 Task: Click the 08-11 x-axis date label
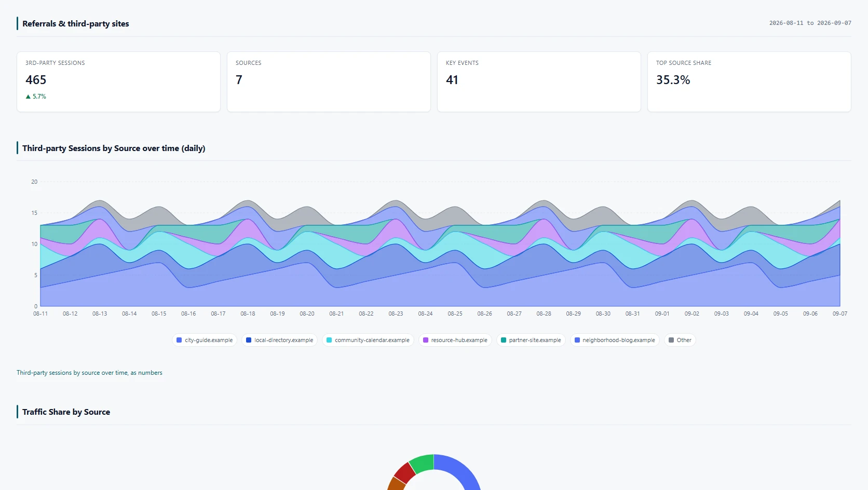pos(40,314)
